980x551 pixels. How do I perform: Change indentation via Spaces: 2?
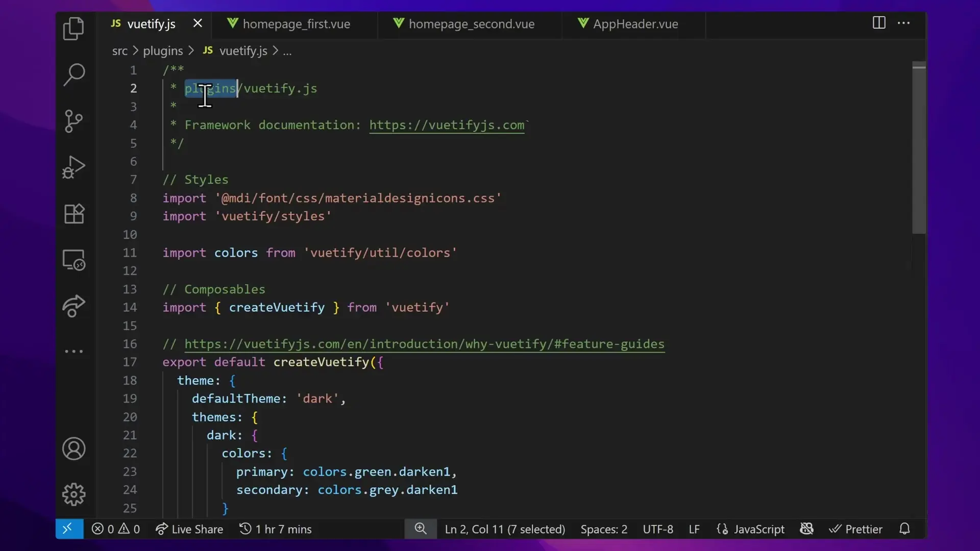pyautogui.click(x=604, y=529)
